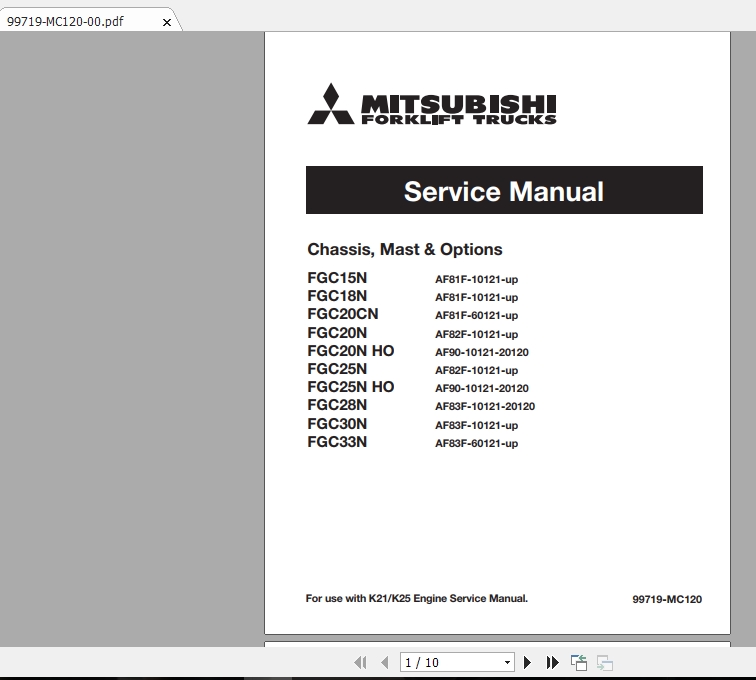The width and height of the screenshot is (756, 680).
Task: Go to the next page
Action: pyautogui.click(x=527, y=663)
